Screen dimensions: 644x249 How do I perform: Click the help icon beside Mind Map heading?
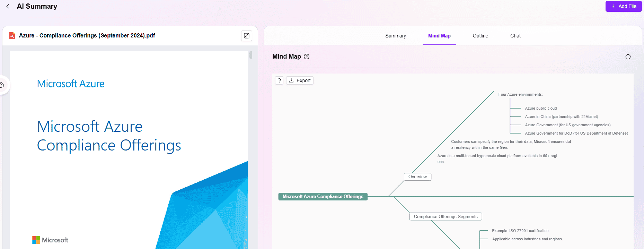[307, 57]
